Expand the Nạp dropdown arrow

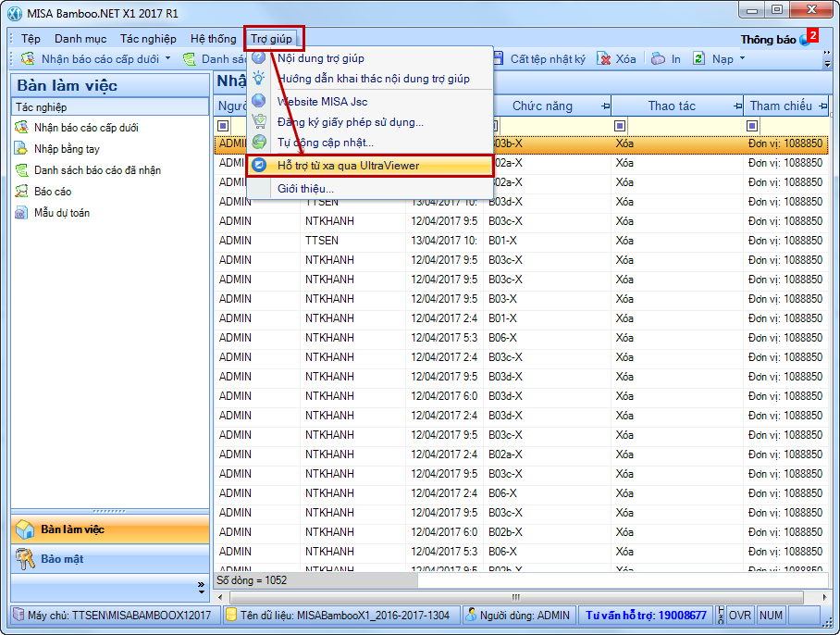click(743, 58)
